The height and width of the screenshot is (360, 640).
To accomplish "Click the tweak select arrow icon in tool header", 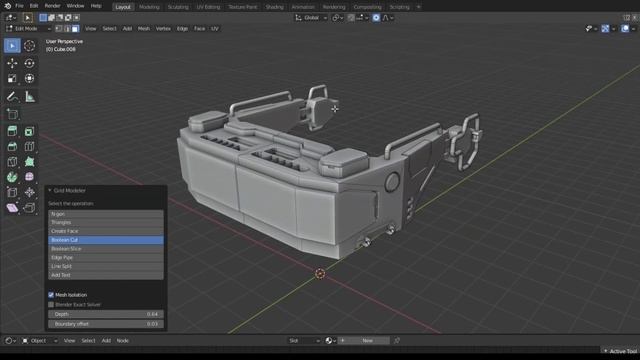I will 27,18.
